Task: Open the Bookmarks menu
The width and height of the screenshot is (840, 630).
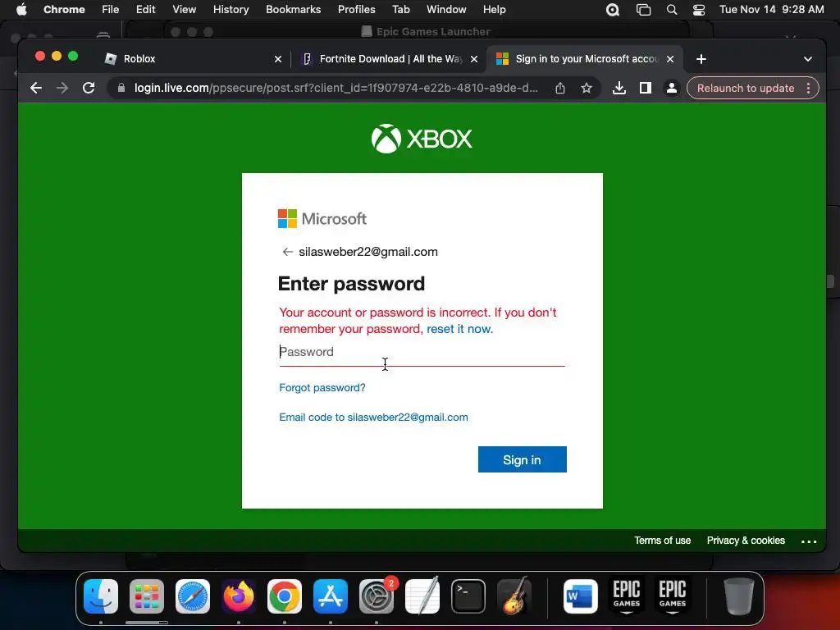Action: 293,10
